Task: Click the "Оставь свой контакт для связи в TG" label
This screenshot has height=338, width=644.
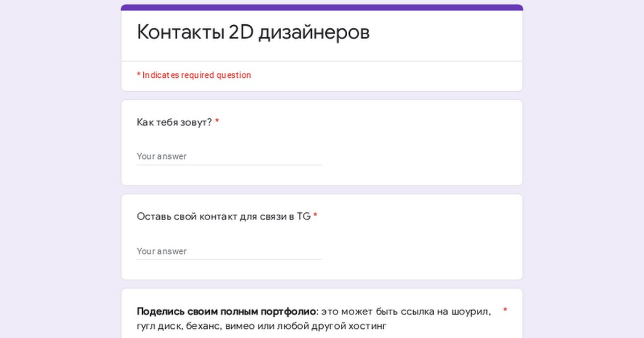Action: click(223, 217)
